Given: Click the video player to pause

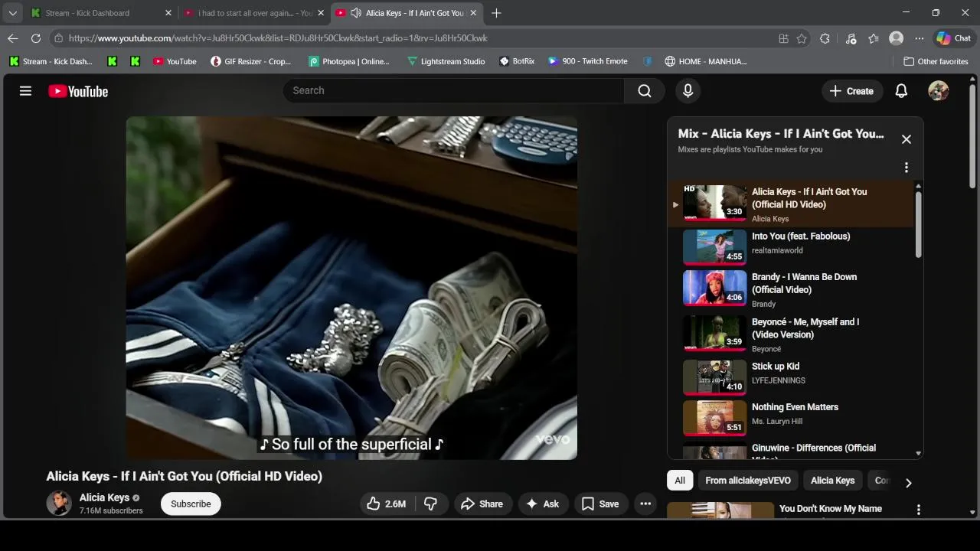Looking at the screenshot, I should click(x=351, y=288).
